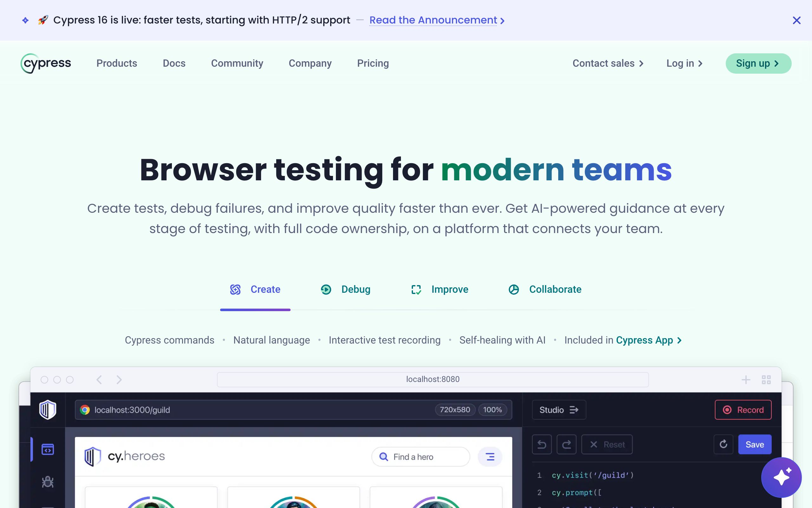Select the specs code window sidebar icon

click(x=48, y=449)
